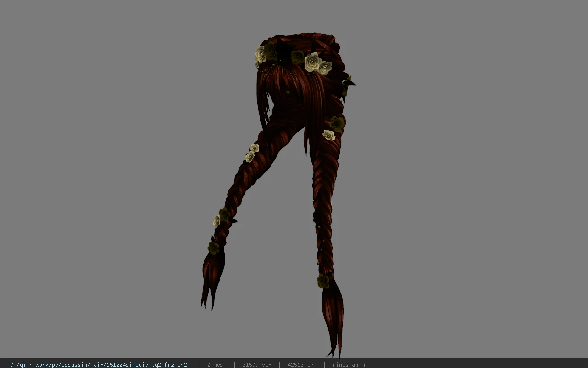Click the file path in the status bar

(x=98, y=365)
